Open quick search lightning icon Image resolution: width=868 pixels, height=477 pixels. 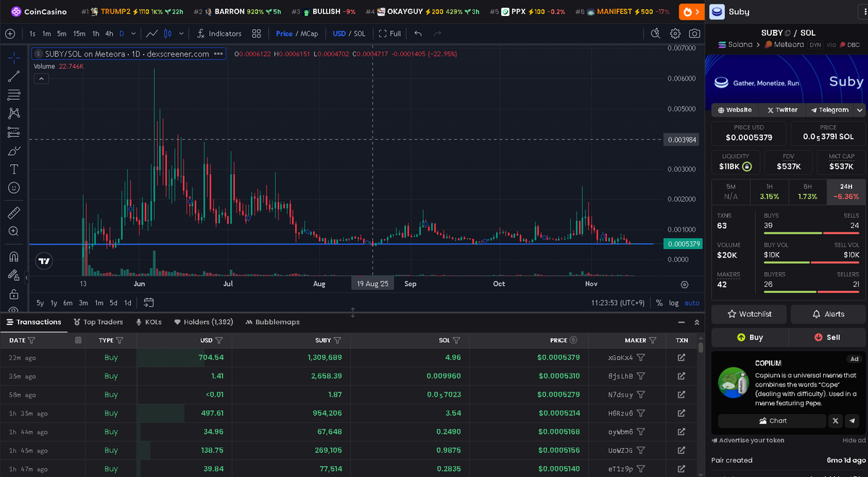coord(656,33)
